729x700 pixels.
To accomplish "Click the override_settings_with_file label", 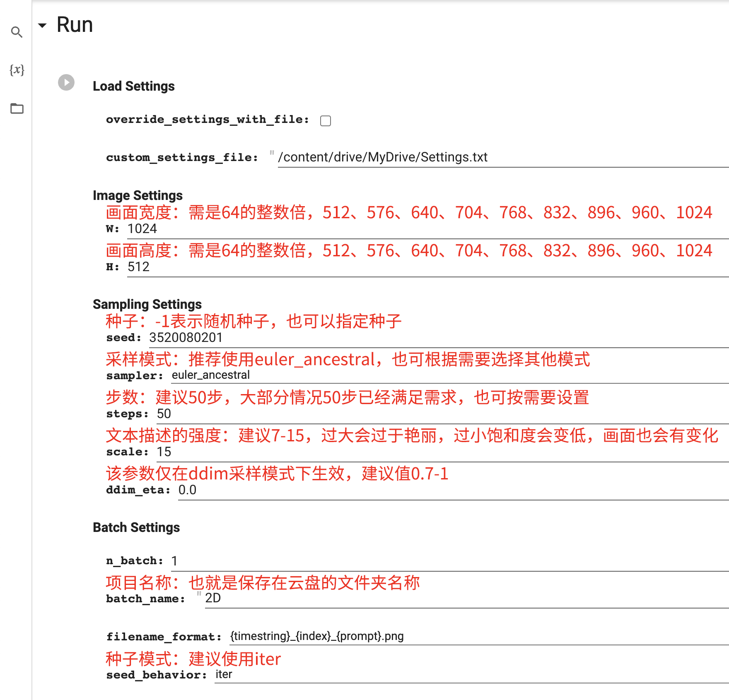I will (208, 120).
